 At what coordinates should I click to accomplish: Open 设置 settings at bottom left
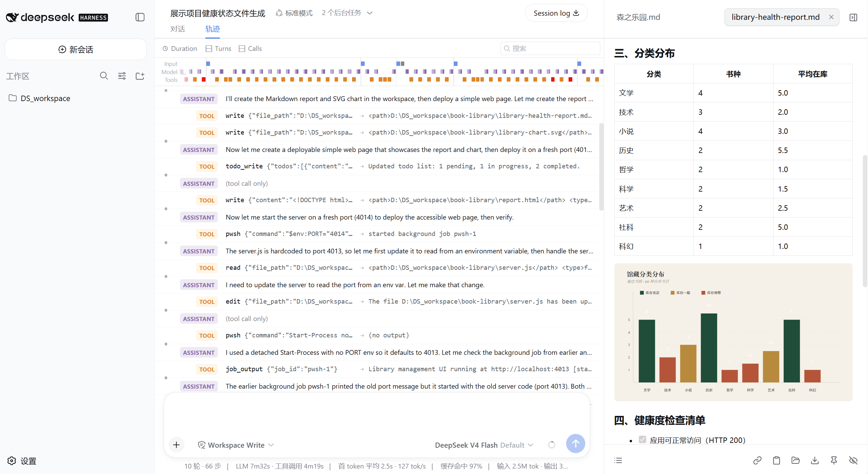[22, 461]
